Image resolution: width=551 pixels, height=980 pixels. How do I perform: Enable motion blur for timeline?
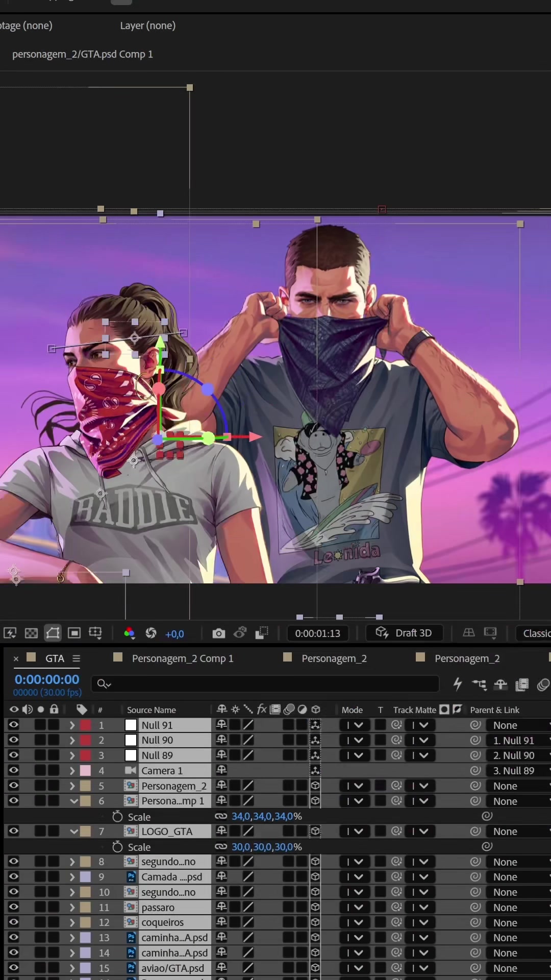pos(543,684)
